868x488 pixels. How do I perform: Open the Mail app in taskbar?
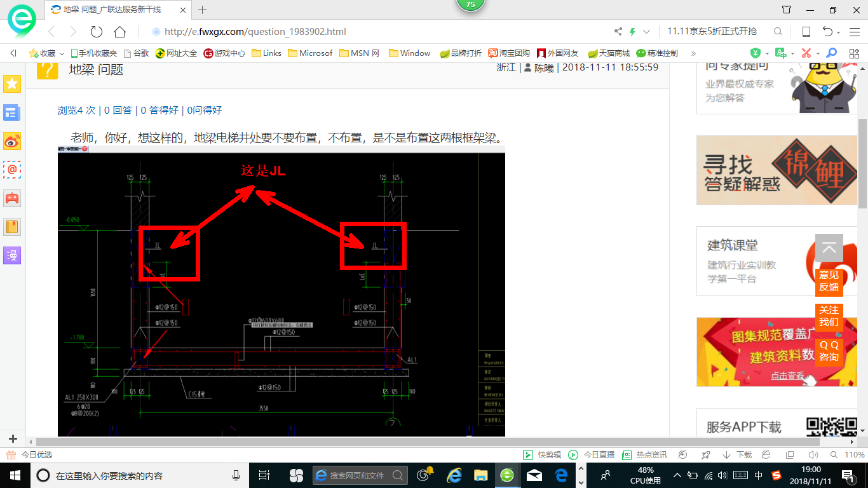(x=534, y=475)
